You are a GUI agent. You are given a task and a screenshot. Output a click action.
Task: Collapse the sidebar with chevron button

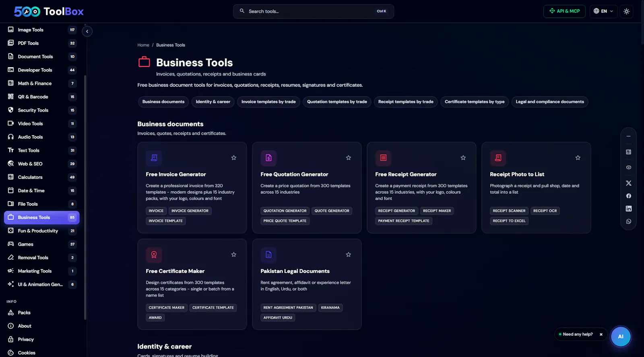point(87,31)
